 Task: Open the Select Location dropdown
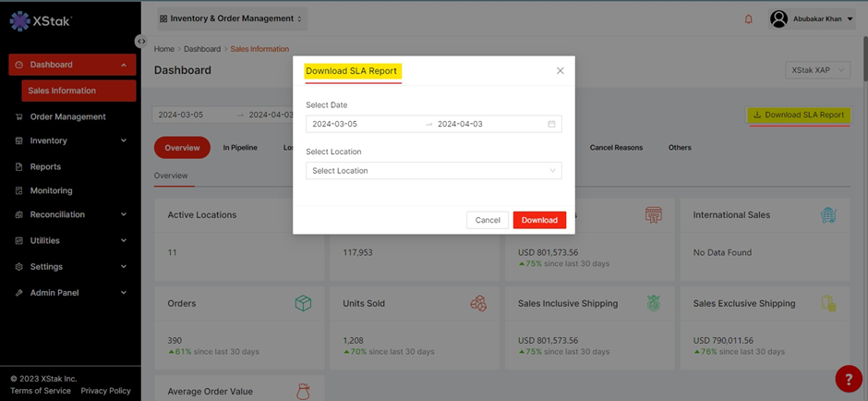pyautogui.click(x=433, y=171)
